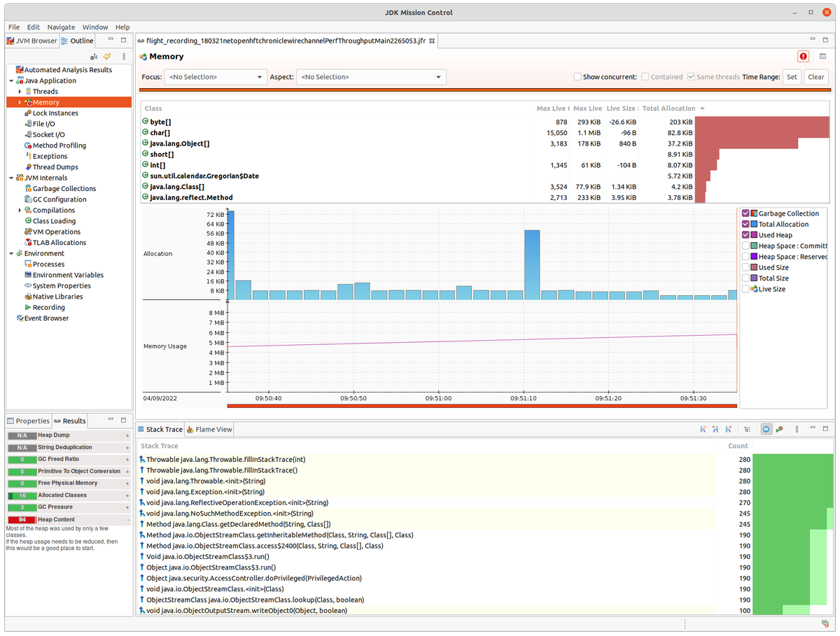This screenshot has width=840, height=636.
Task: Click the tall allocation bar near 09:51:10
Action: 532,264
